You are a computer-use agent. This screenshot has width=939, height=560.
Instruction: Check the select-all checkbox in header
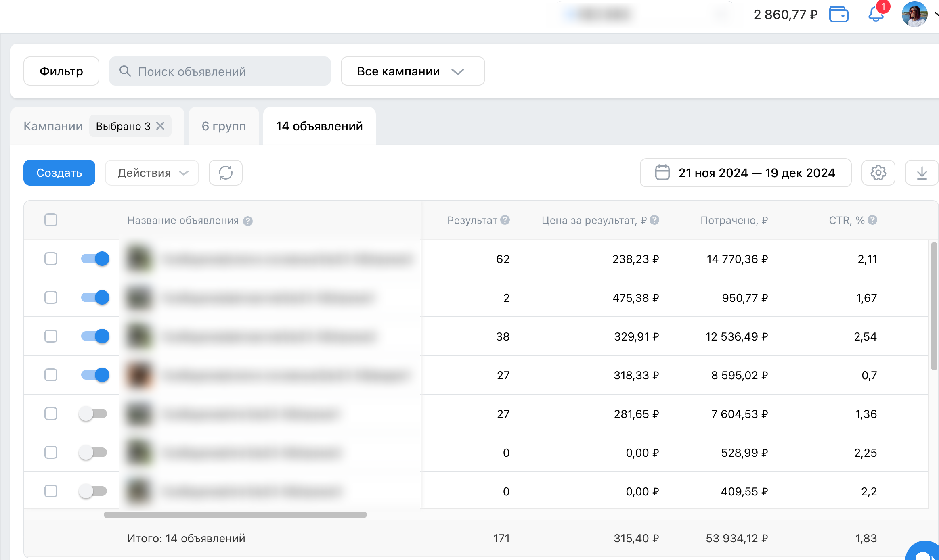51,220
